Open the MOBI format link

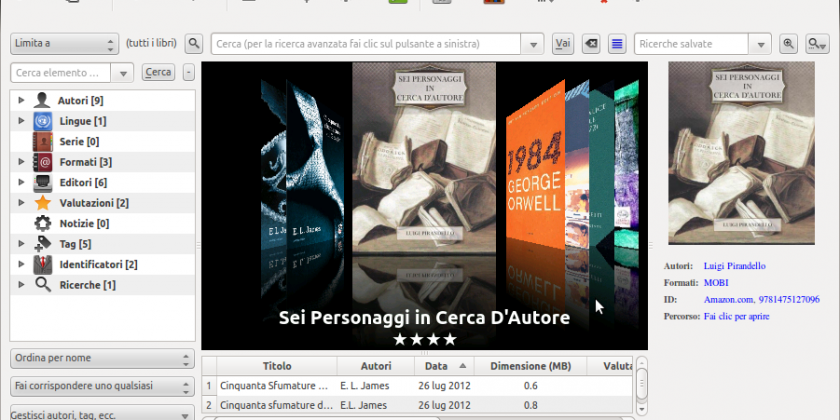(716, 283)
